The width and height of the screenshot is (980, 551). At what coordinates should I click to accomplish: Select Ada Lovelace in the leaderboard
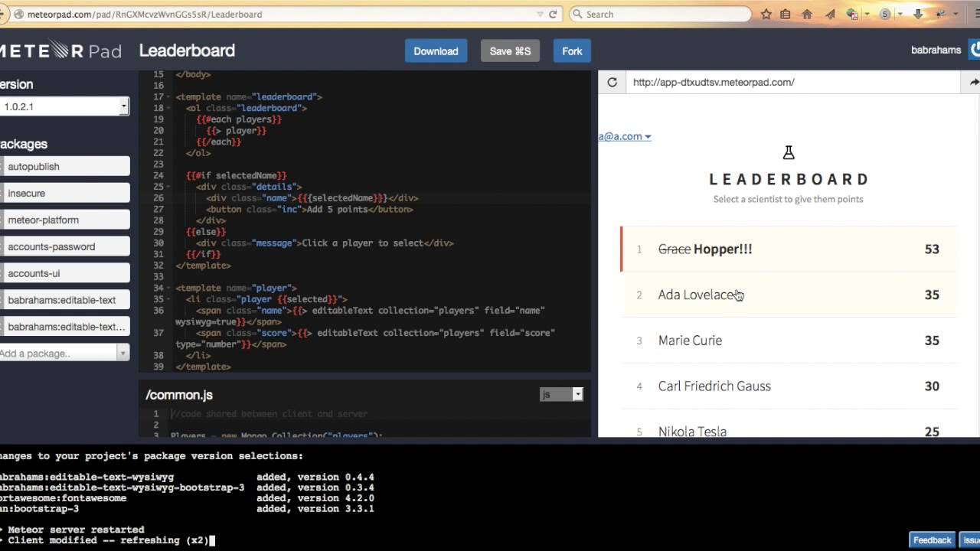tap(789, 295)
